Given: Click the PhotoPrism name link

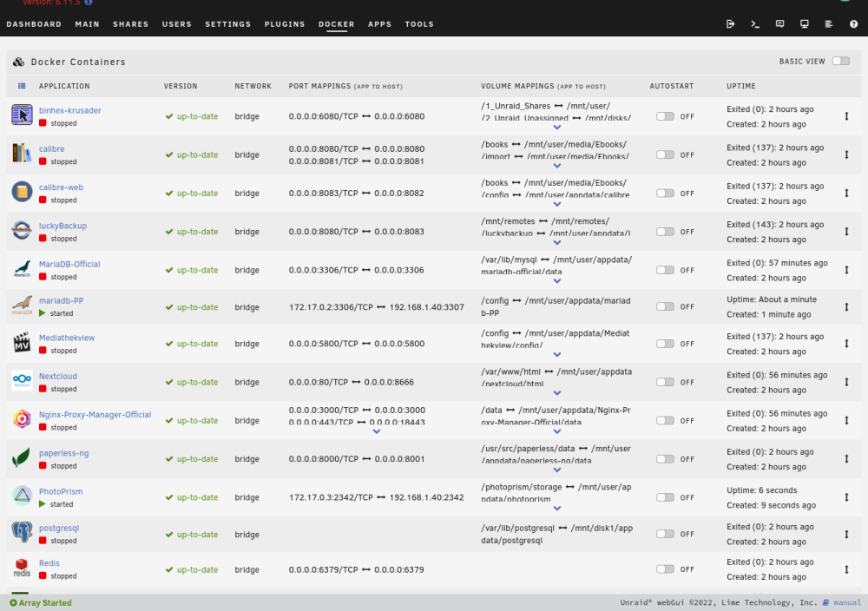Looking at the screenshot, I should (61, 491).
